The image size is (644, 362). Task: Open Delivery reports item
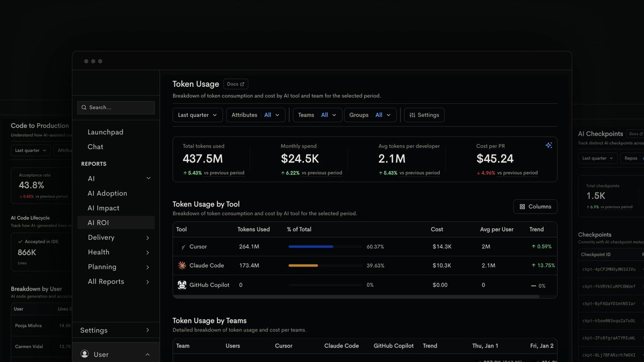click(x=101, y=238)
